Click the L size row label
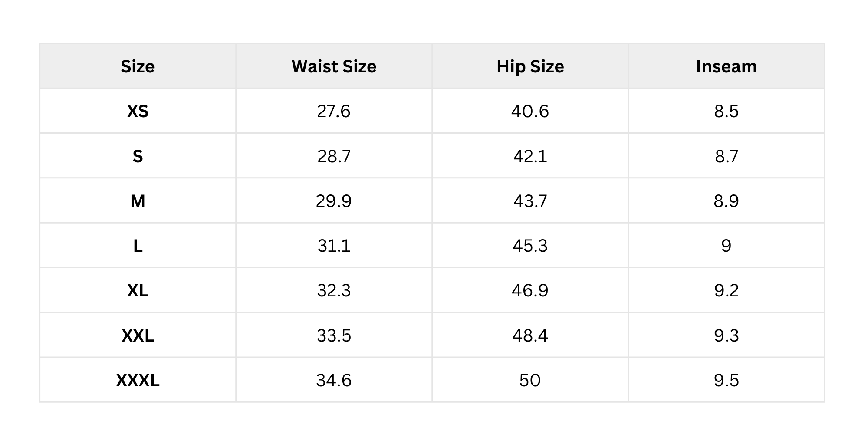Viewport: 868px width, 434px height. (x=138, y=246)
